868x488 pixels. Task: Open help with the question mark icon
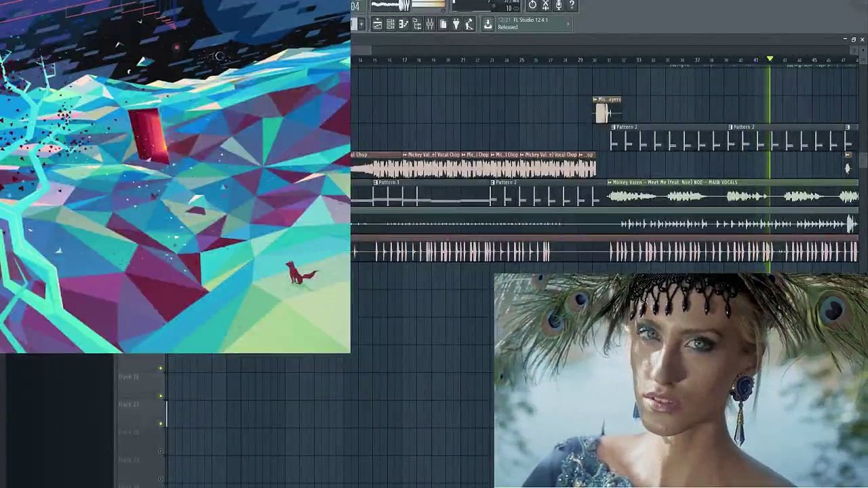pyautogui.click(x=572, y=5)
